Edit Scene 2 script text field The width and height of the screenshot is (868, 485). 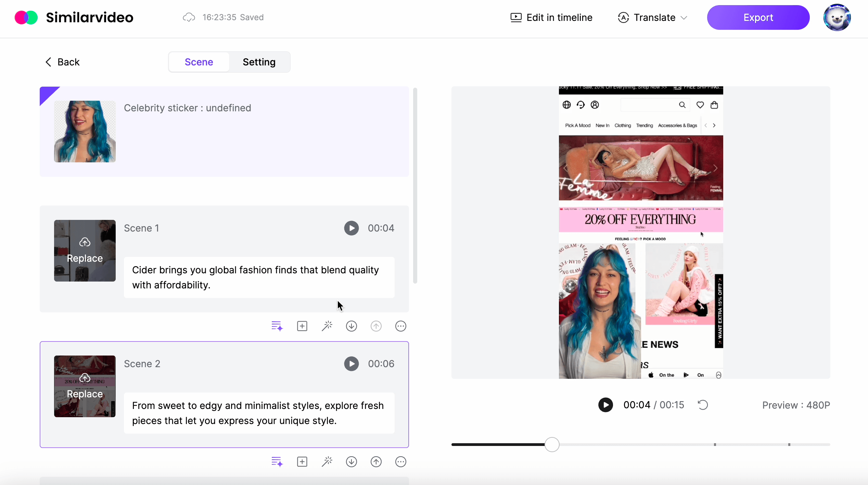click(259, 413)
